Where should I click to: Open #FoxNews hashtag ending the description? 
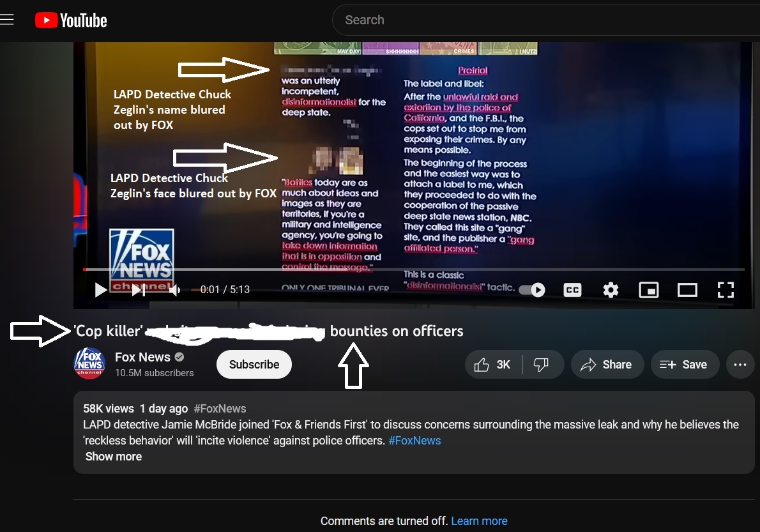tap(415, 441)
